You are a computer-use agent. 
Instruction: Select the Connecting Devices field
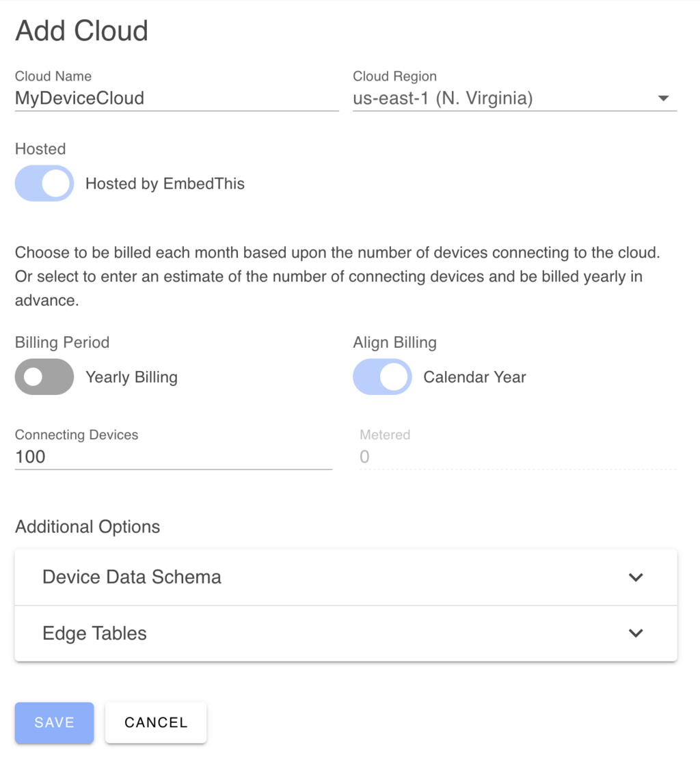coord(171,456)
